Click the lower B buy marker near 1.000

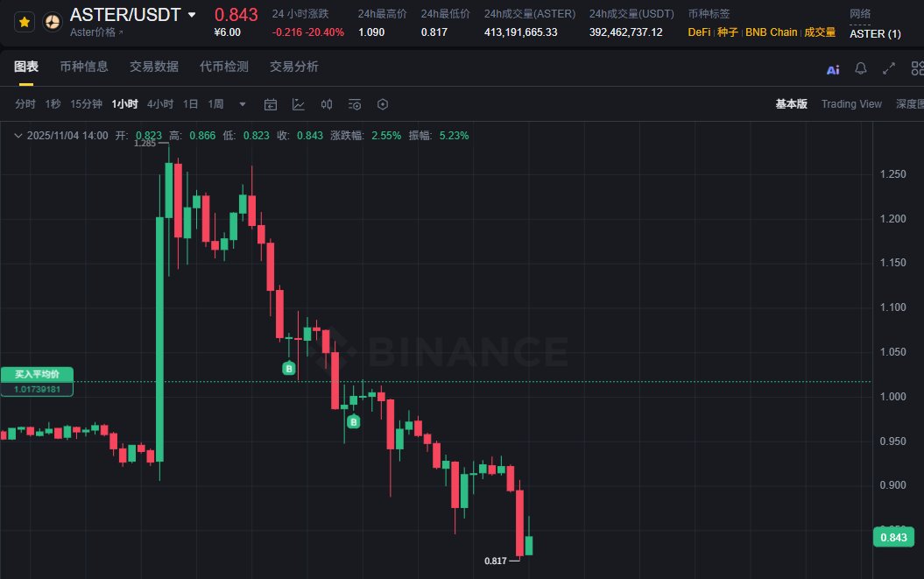point(353,421)
